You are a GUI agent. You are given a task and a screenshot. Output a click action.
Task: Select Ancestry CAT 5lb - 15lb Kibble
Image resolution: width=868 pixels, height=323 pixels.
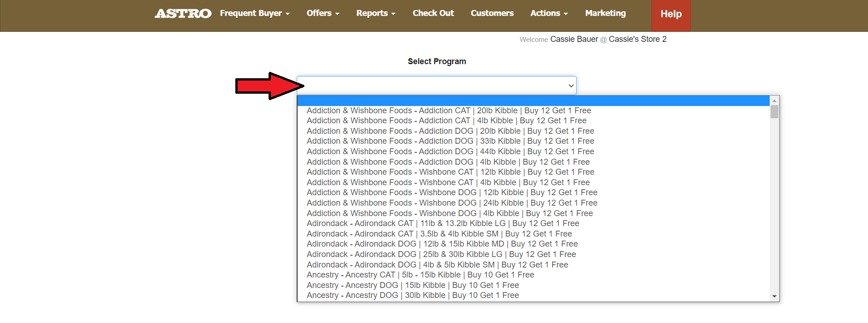click(x=533, y=275)
